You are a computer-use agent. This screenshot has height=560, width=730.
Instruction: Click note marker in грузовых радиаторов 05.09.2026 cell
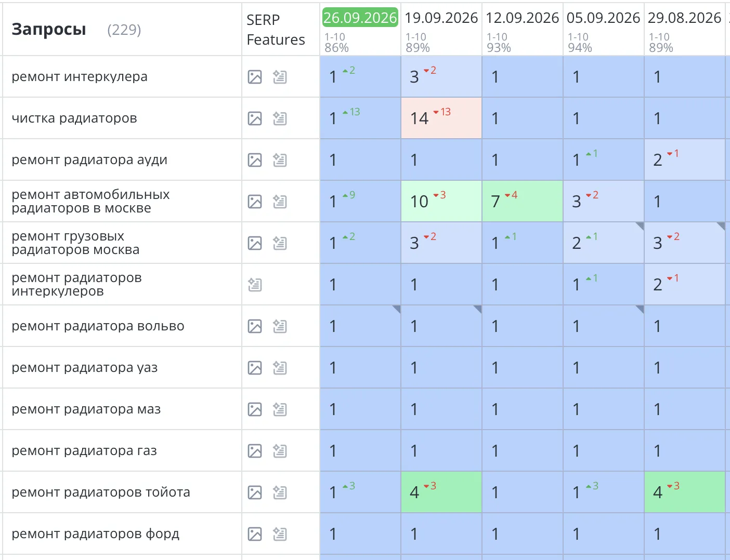640,226
